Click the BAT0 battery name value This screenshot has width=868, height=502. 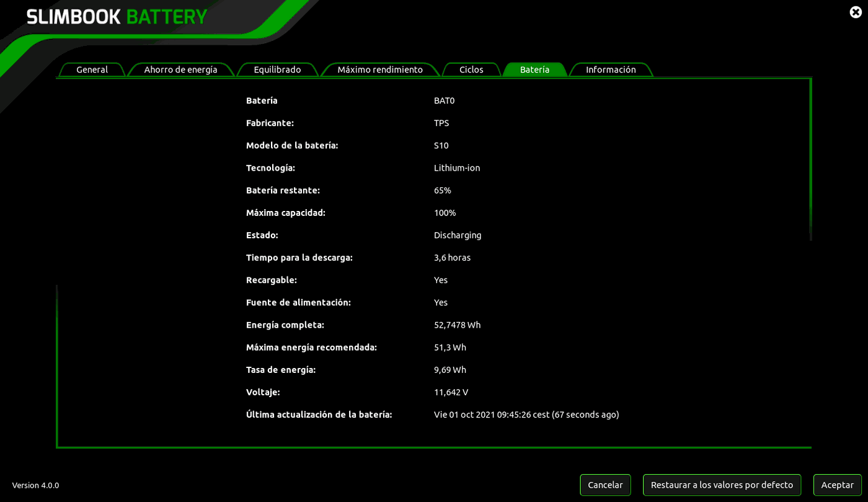click(444, 101)
